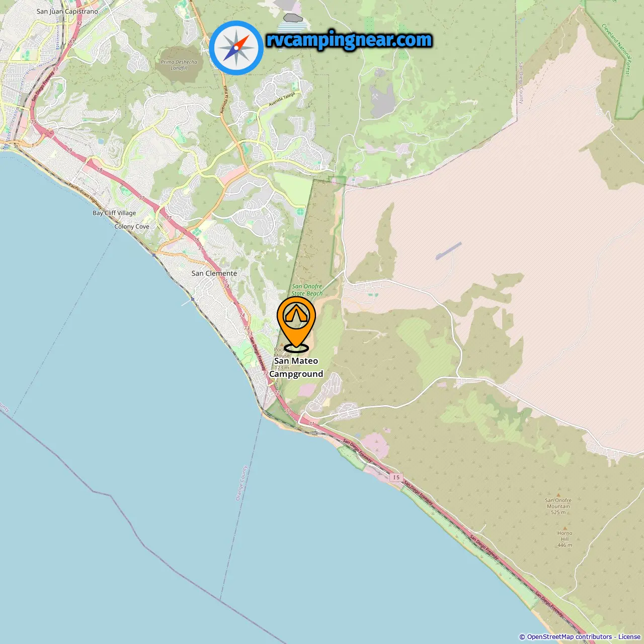644x644 pixels.
Task: Click the blue compass logo icon
Action: pos(236,48)
